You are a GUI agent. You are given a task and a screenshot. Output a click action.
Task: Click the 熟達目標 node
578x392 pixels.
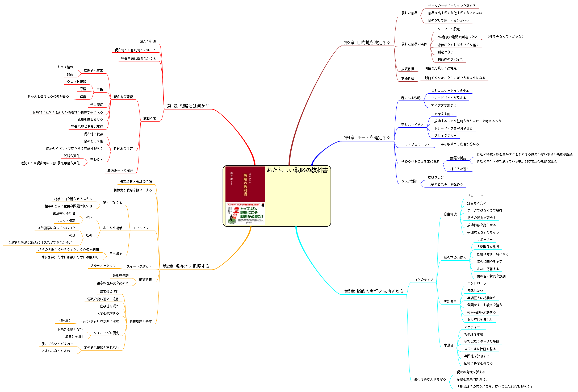click(x=408, y=79)
